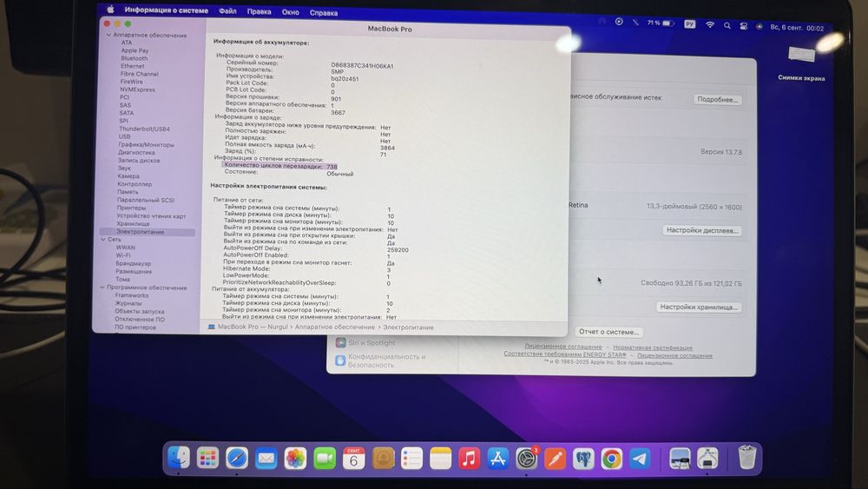
Task: Switch input source via РУ indicator
Action: pos(689,23)
